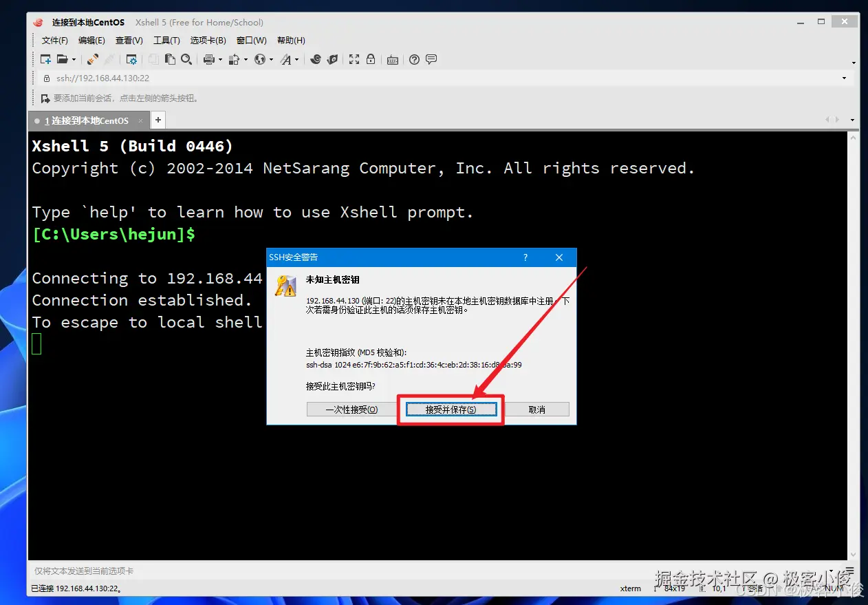Close the SSH安全警告 dialog
The image size is (868, 605).
click(559, 257)
